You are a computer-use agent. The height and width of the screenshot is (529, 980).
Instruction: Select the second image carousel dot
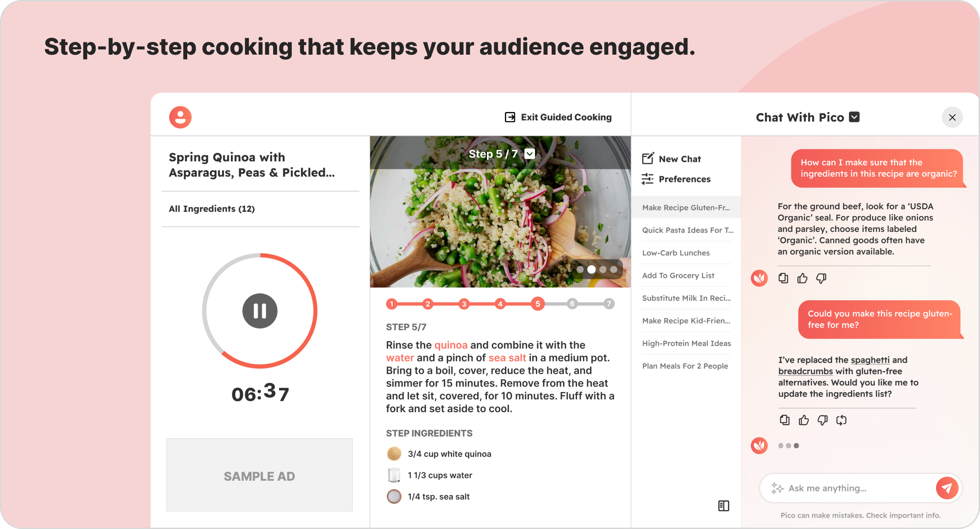click(591, 269)
